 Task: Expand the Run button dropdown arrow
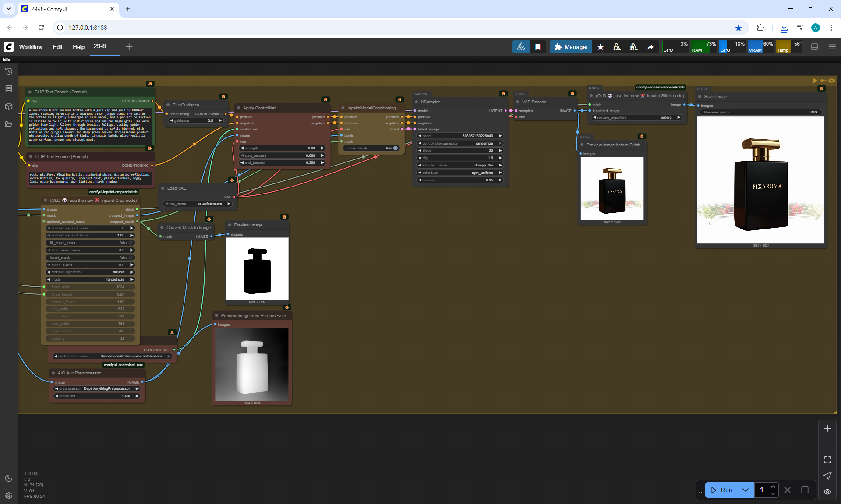tap(746, 490)
